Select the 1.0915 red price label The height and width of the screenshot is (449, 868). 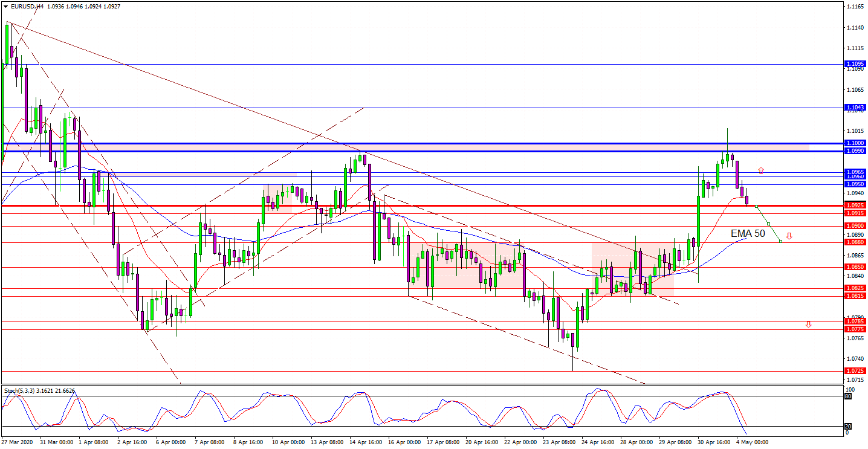(x=855, y=213)
